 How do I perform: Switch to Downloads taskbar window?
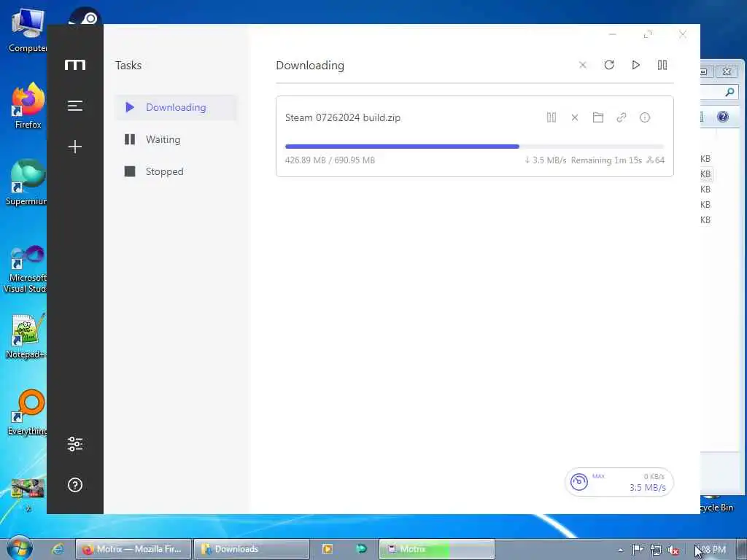pyautogui.click(x=251, y=549)
